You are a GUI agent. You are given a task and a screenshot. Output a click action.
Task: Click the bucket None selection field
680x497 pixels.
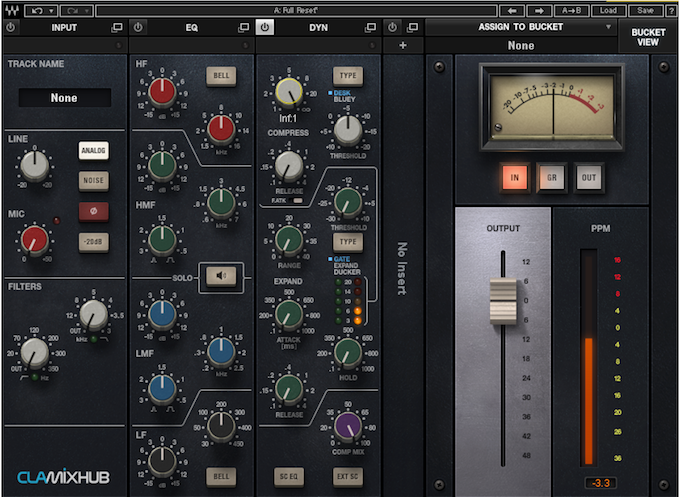(521, 46)
